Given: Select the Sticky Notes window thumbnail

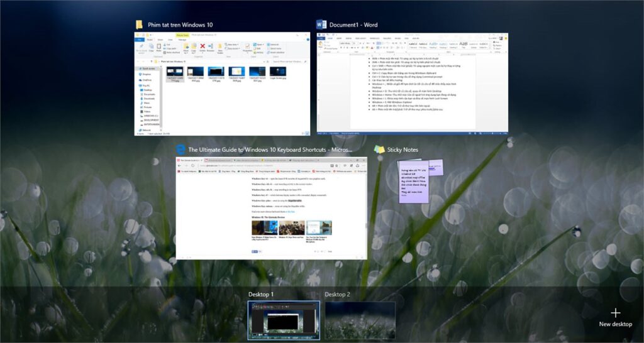Looking at the screenshot, I should (x=420, y=181).
